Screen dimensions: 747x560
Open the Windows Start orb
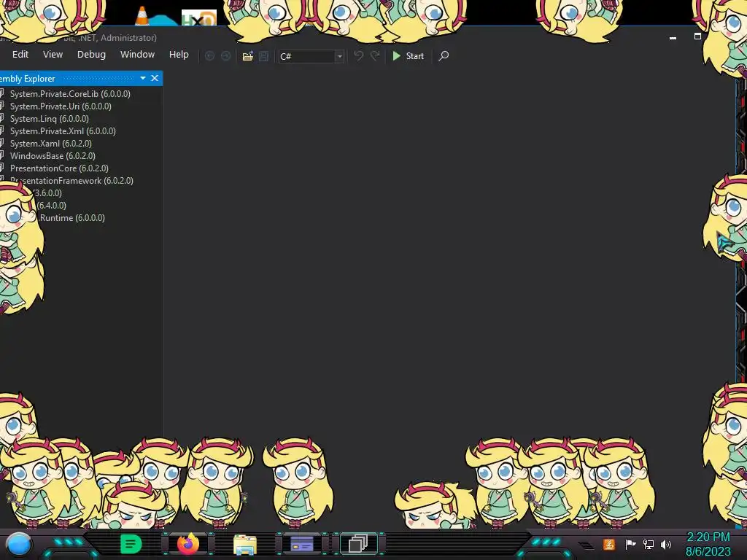18,544
